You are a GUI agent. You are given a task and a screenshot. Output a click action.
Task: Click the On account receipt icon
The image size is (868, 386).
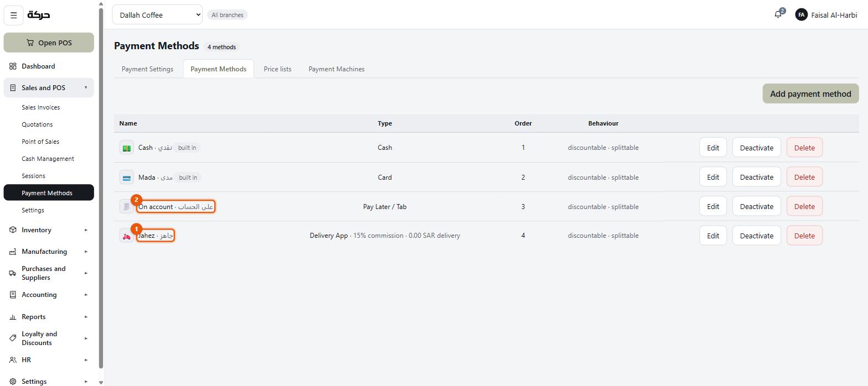pos(127,207)
